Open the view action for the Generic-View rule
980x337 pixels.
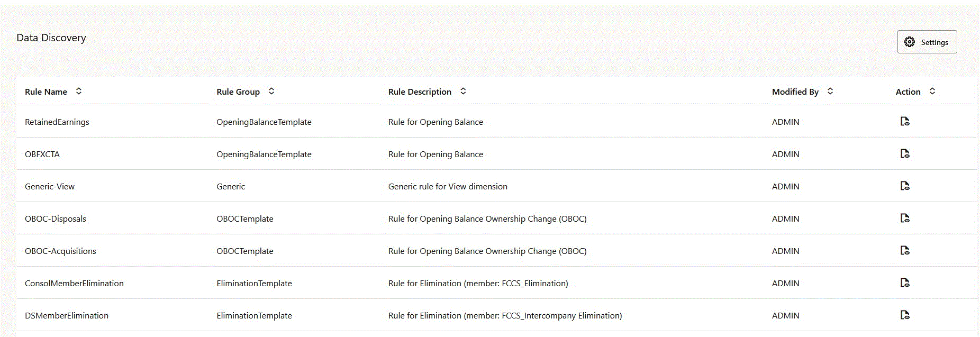(x=905, y=186)
